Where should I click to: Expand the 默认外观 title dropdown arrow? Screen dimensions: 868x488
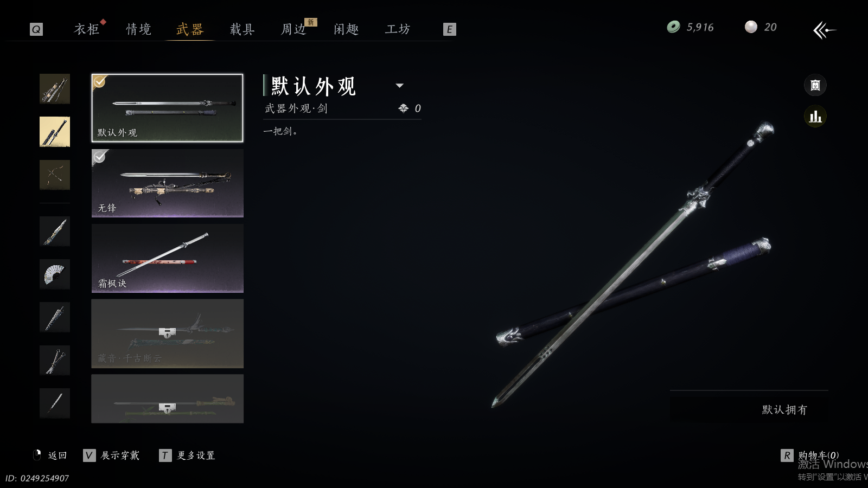tap(400, 86)
